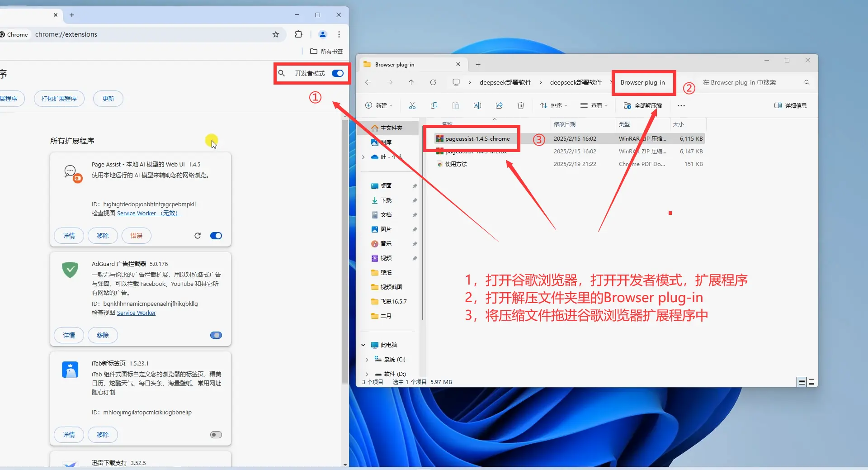Close the current Chrome tab
868x470 pixels.
point(56,15)
